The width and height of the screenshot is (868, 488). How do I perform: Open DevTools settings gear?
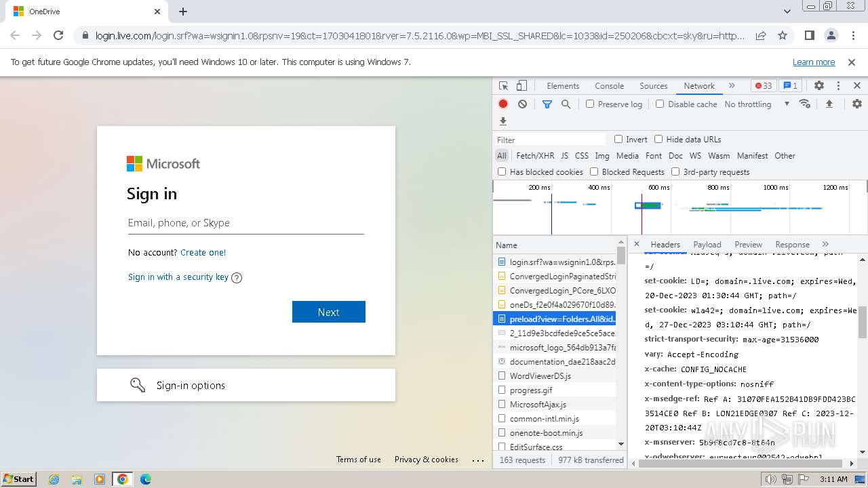(819, 86)
